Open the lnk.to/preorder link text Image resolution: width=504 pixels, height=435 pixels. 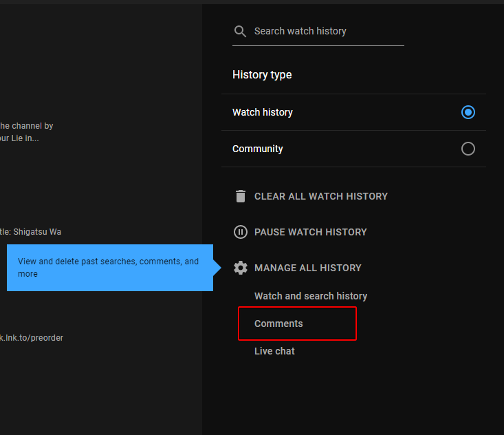click(32, 338)
